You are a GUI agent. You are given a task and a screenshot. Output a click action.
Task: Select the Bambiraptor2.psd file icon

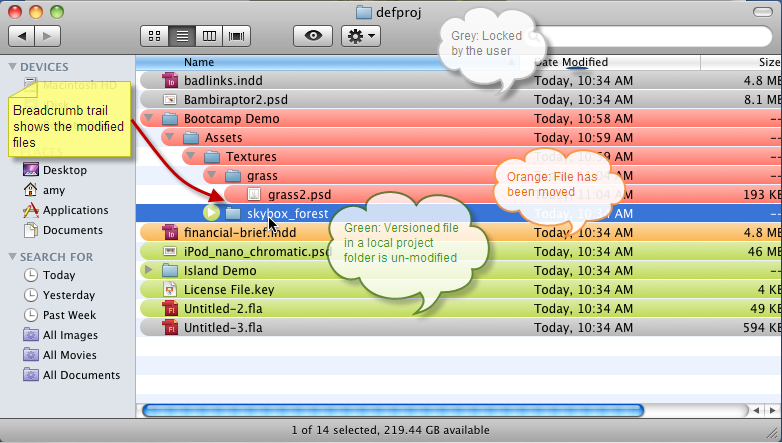click(x=170, y=99)
